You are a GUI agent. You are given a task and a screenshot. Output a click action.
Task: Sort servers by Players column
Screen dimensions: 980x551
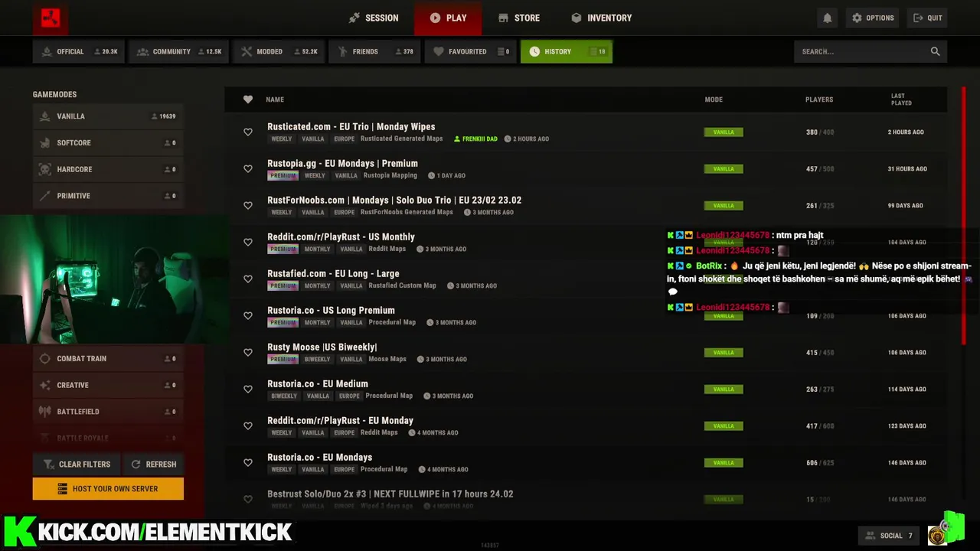coord(819,99)
